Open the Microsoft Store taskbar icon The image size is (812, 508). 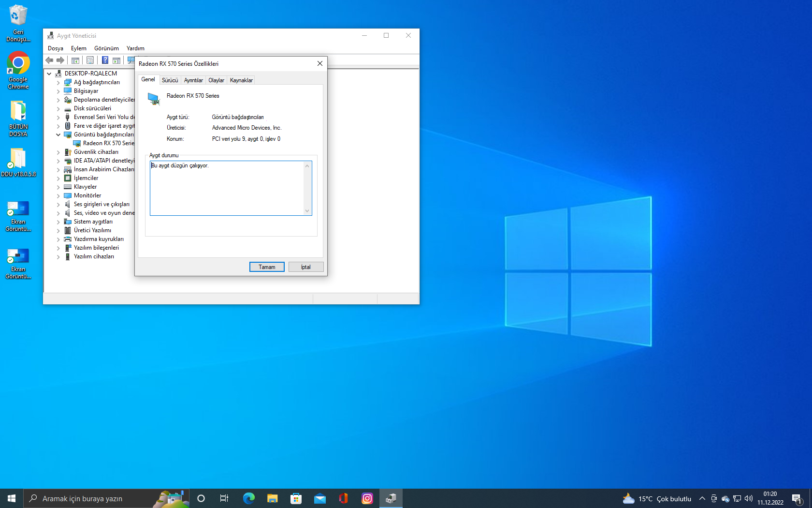click(x=296, y=498)
